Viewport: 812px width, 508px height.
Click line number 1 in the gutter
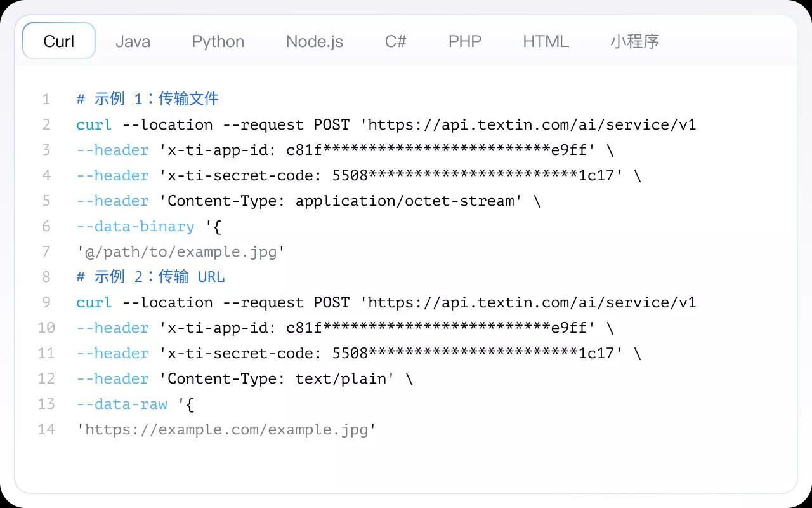(x=46, y=99)
